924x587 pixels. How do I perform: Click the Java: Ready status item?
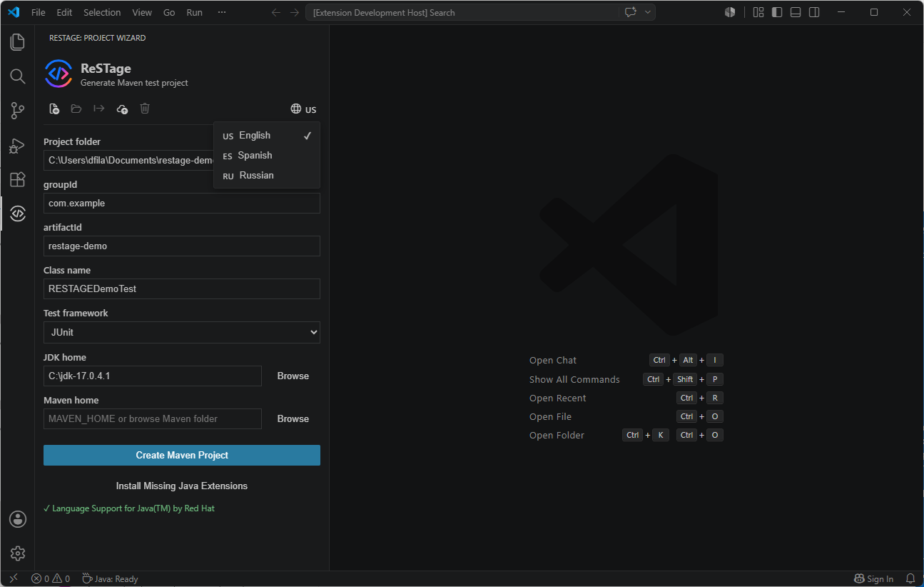(x=110, y=578)
